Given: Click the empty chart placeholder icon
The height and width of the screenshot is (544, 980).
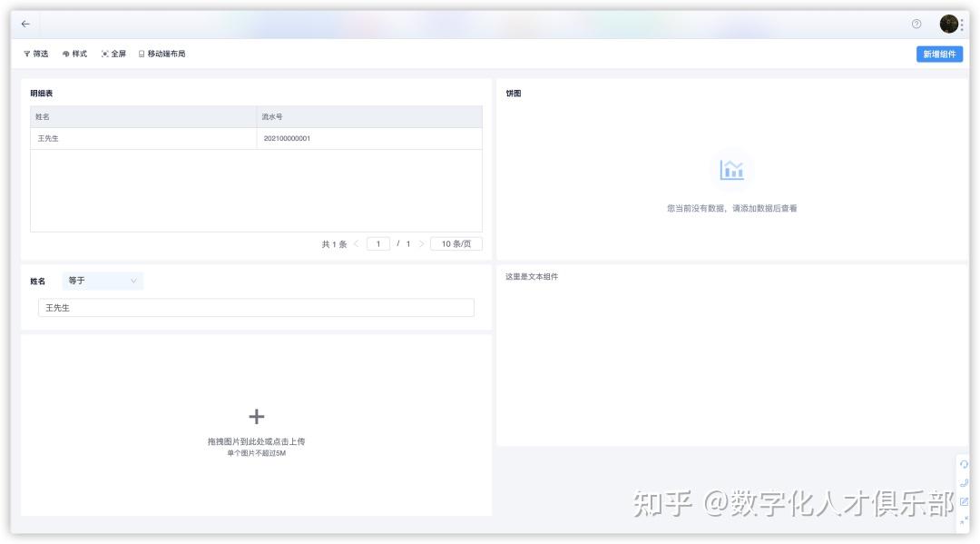Looking at the screenshot, I should point(731,170).
